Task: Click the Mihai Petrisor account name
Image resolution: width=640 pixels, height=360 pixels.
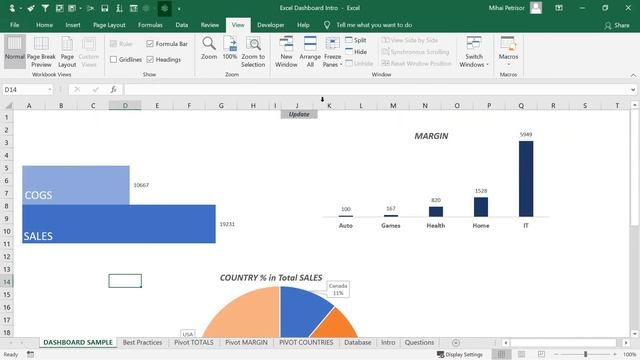Action: 507,8
